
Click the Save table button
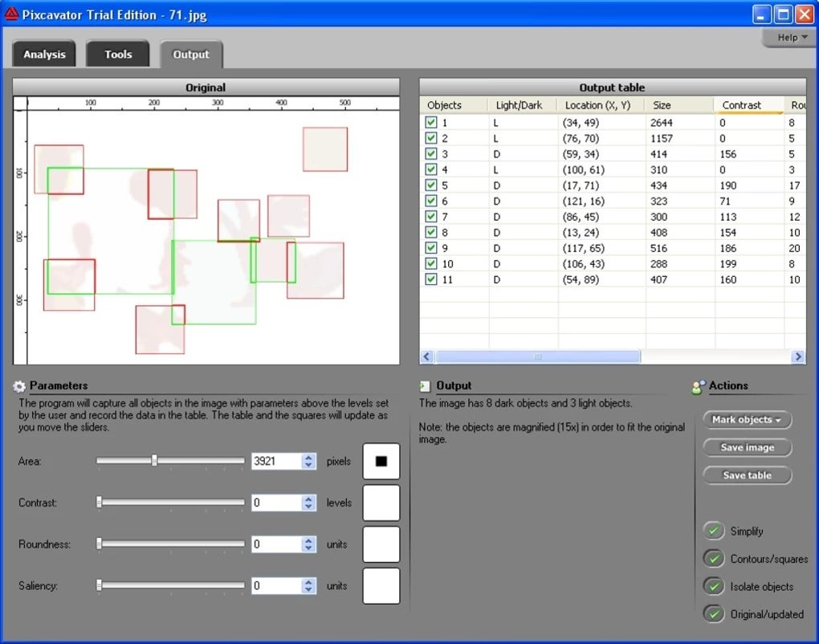point(747,475)
